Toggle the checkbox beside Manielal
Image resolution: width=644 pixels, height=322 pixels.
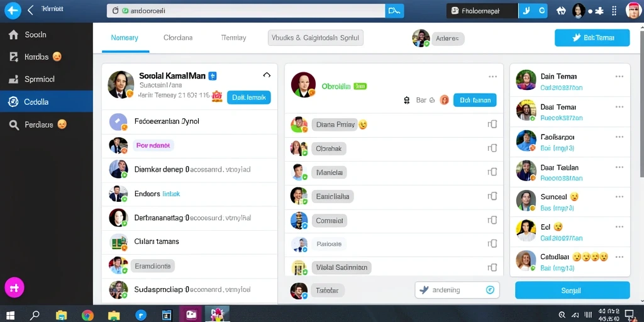tap(492, 172)
